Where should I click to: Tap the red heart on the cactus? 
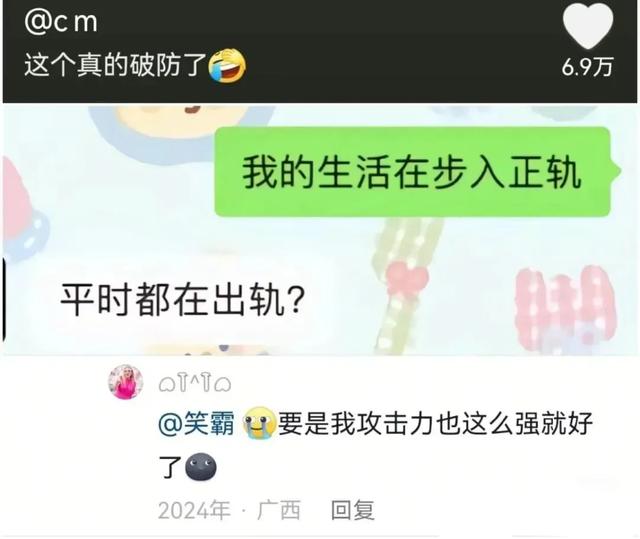point(407,280)
